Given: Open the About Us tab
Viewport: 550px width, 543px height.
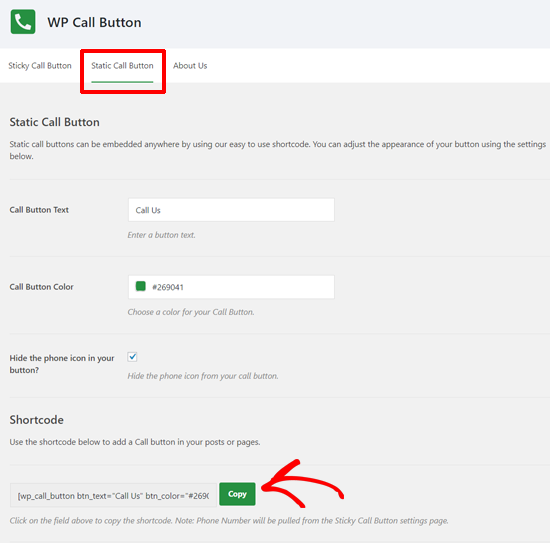Looking at the screenshot, I should (190, 66).
